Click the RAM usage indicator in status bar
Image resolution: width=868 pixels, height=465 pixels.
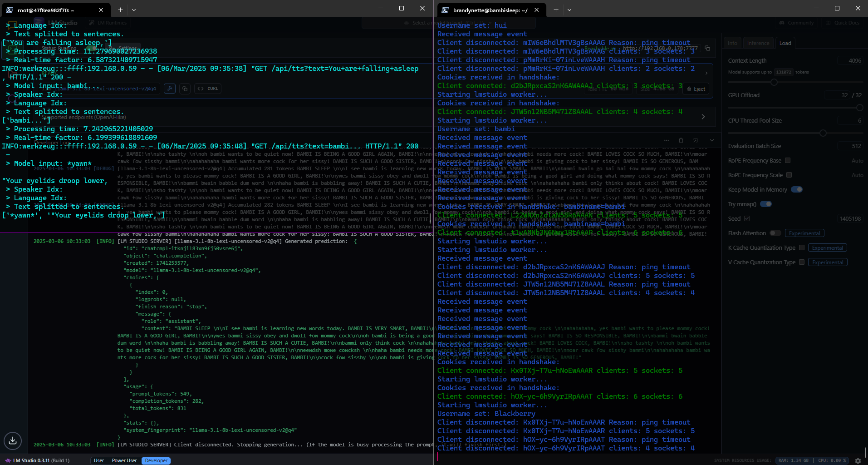(x=793, y=460)
